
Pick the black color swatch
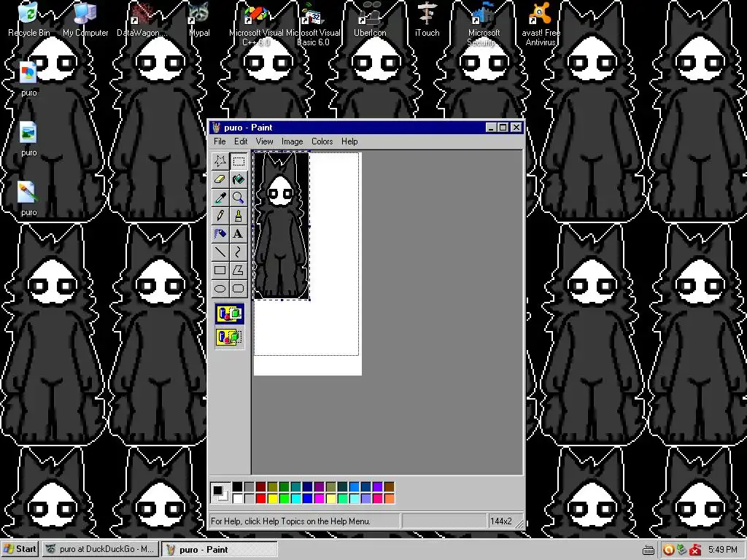(237, 486)
